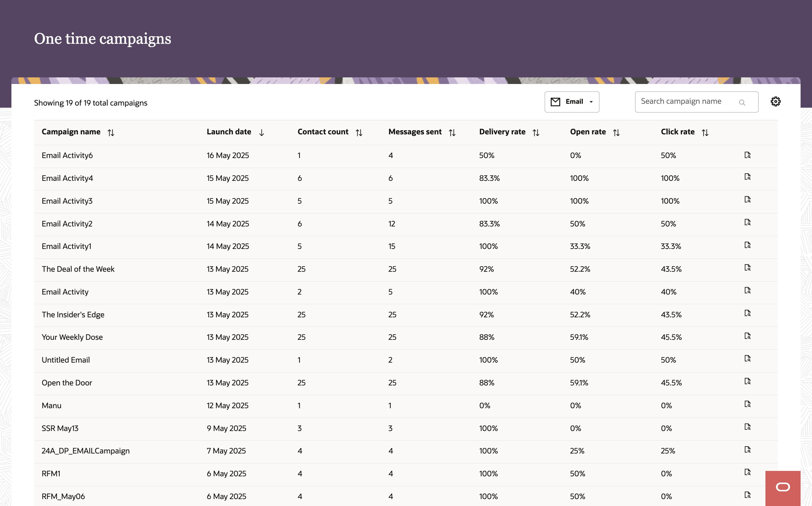The width and height of the screenshot is (812, 506).
Task: Open the report icon for Untitled Email
Action: click(x=748, y=358)
